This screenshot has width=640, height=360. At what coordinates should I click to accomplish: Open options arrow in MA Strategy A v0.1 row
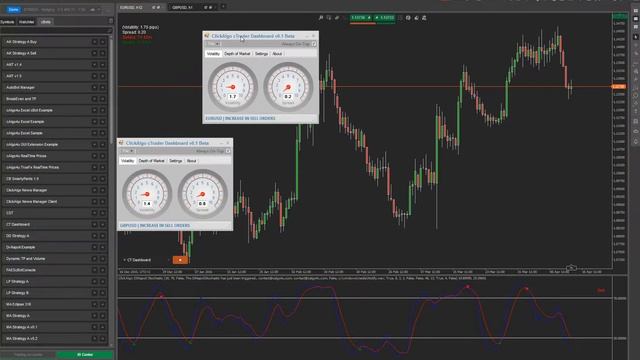[102, 327]
